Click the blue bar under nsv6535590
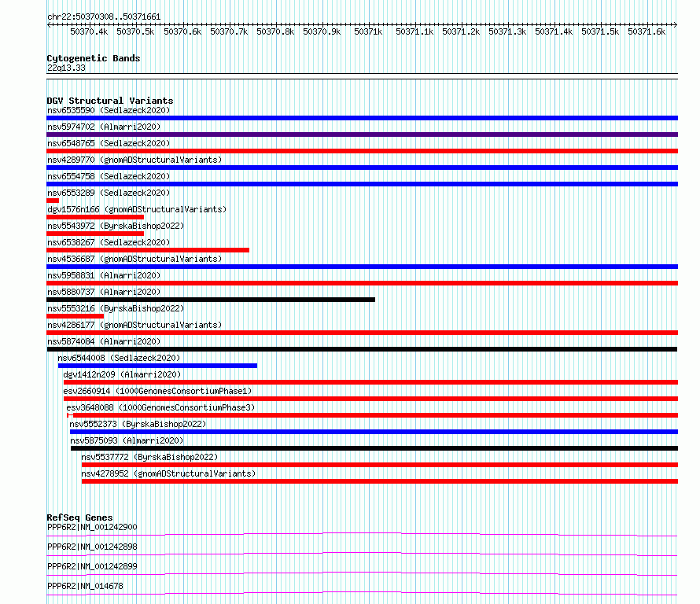Viewport: 700px width, 604px height. 362,118
